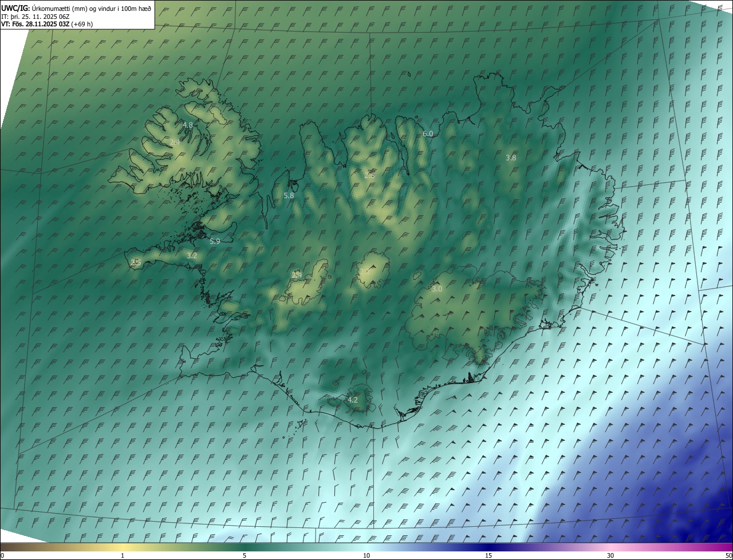Click colorbar tick label 15
Screen dimensions: 733x560
point(488,555)
